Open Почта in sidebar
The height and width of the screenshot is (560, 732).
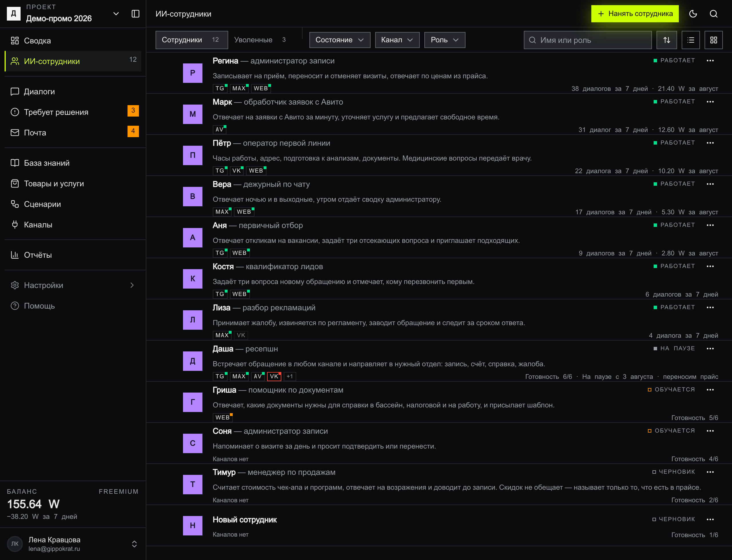(73, 133)
